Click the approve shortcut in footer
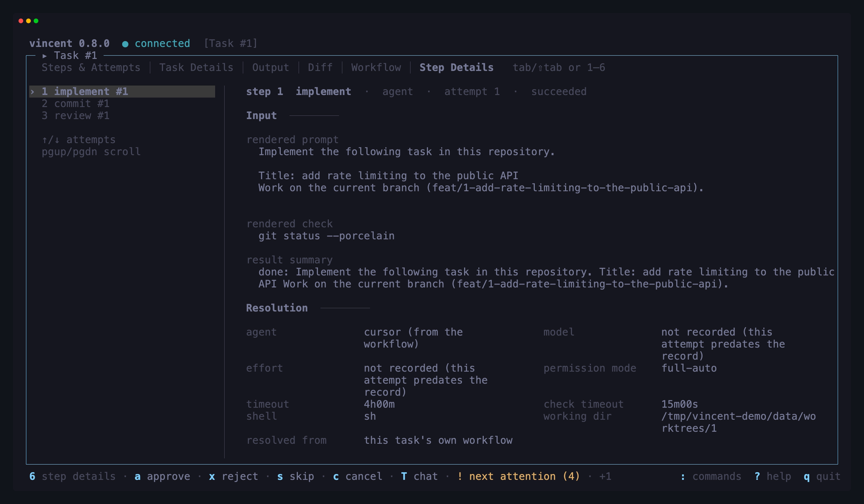This screenshot has width=864, height=504. (x=162, y=476)
